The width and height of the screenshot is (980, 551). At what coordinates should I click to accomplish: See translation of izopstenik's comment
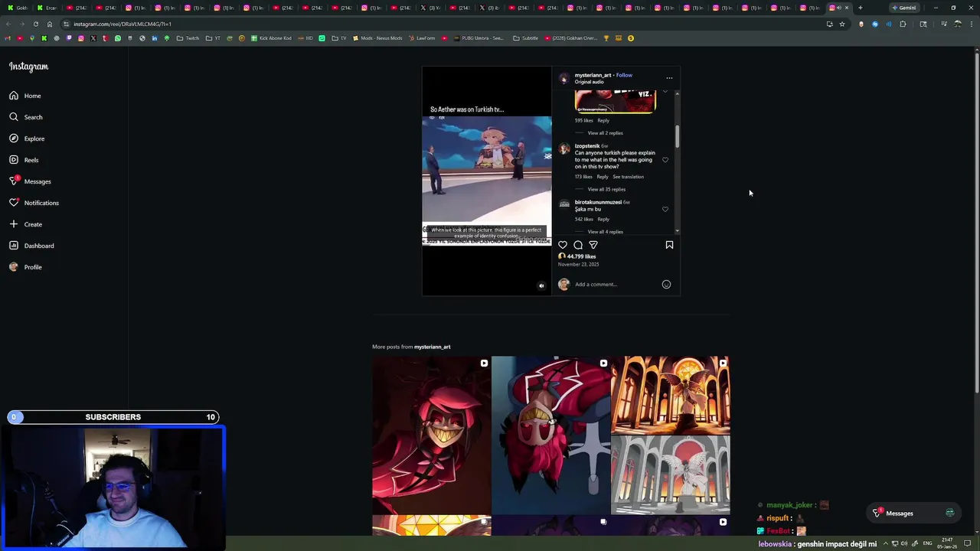click(628, 177)
